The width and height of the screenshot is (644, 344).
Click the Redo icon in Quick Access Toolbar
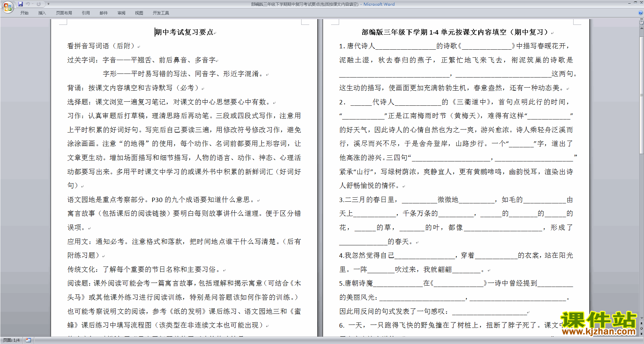(x=39, y=4)
